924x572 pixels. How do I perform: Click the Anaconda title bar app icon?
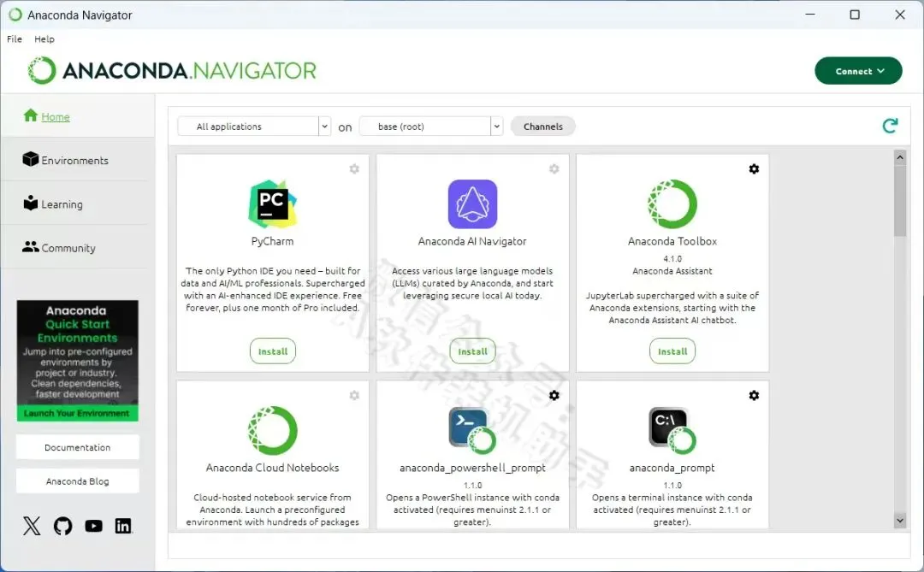[x=15, y=15]
